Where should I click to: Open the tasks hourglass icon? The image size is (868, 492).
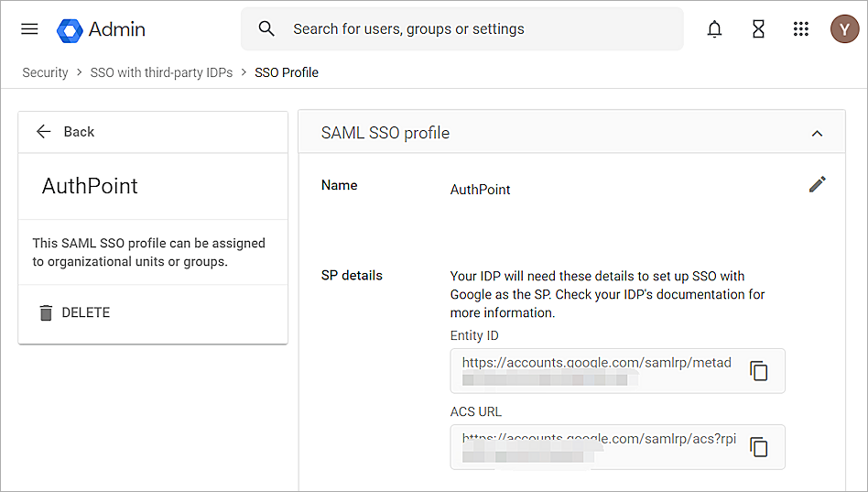(758, 29)
